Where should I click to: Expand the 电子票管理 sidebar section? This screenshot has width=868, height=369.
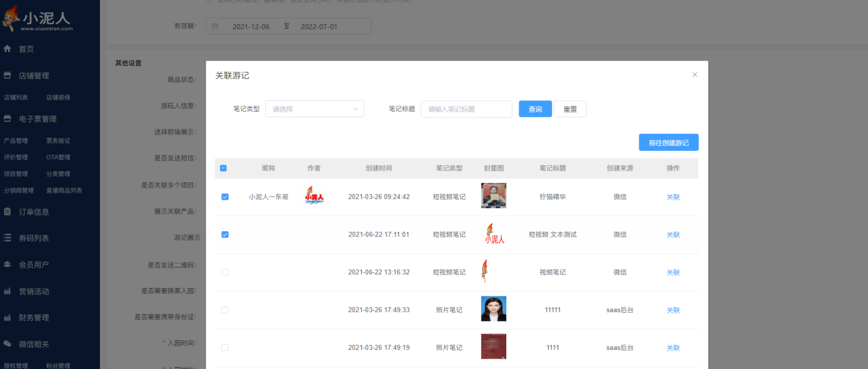[x=37, y=119]
